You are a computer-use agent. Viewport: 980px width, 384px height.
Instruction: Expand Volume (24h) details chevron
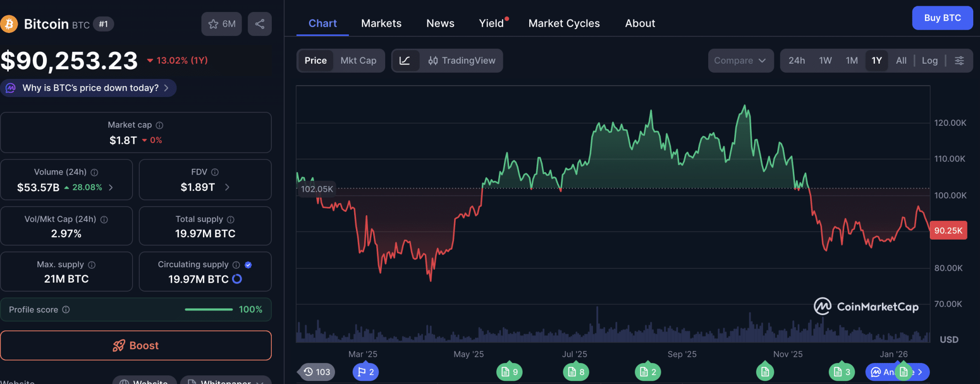(111, 187)
